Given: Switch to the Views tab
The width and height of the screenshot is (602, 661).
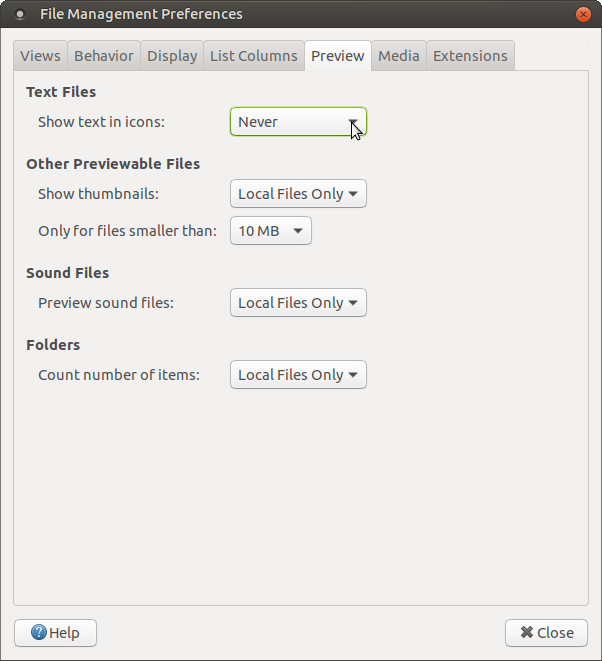Looking at the screenshot, I should pos(40,56).
